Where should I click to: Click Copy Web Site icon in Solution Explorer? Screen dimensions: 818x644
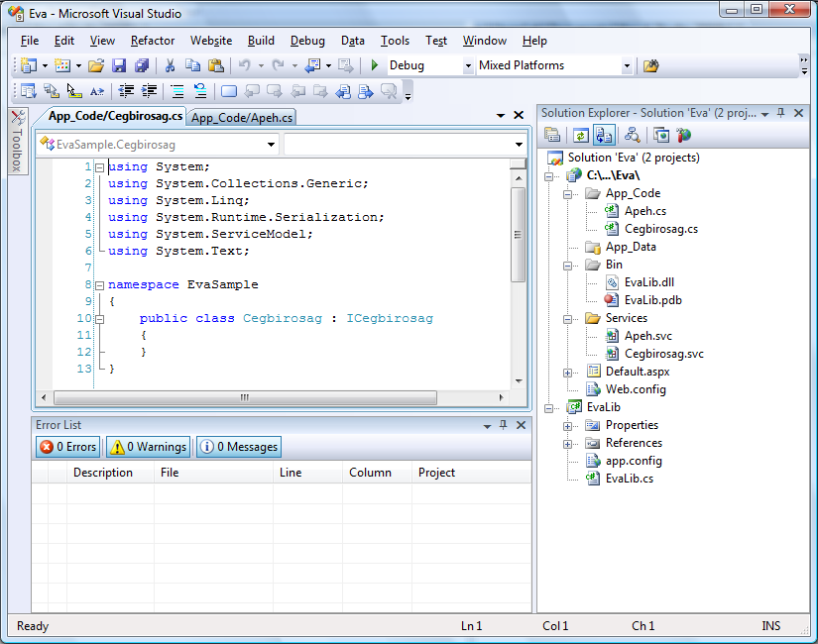pyautogui.click(x=661, y=136)
